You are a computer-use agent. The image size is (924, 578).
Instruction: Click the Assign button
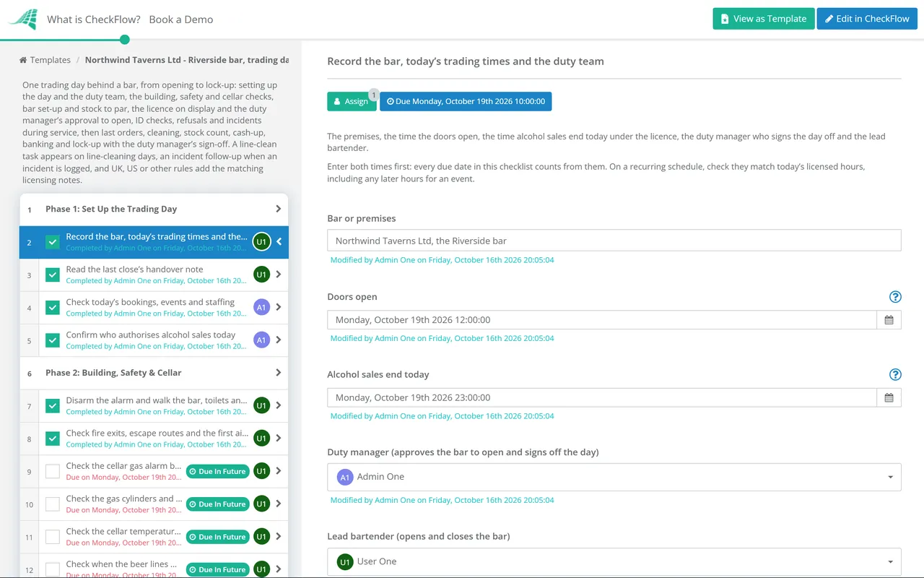coord(352,101)
